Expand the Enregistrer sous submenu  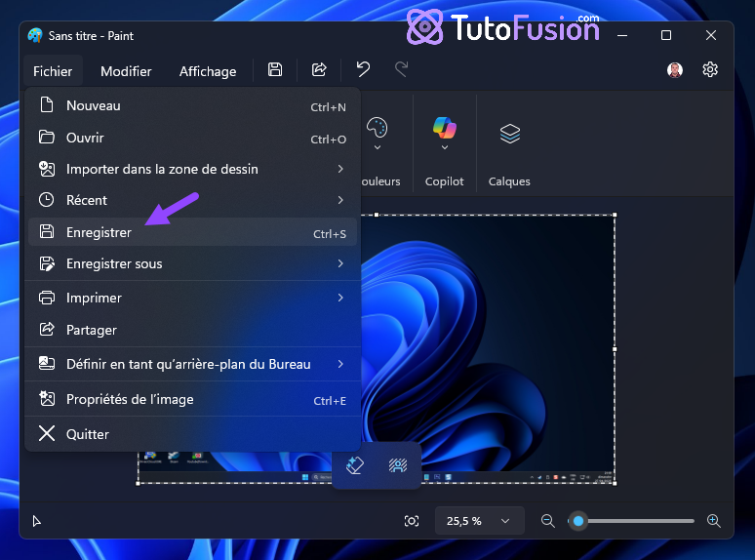pos(192,263)
